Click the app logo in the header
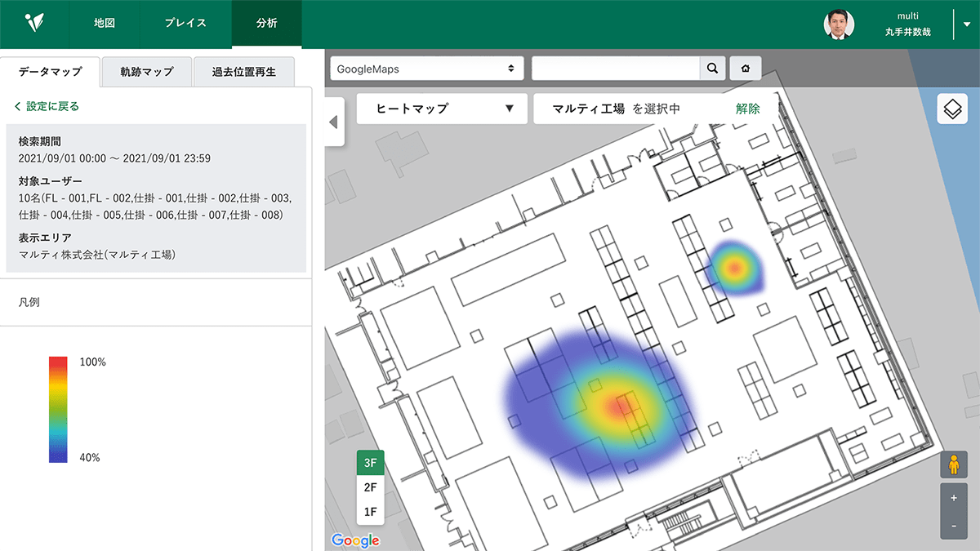Viewport: 980px width, 551px height. point(34,23)
